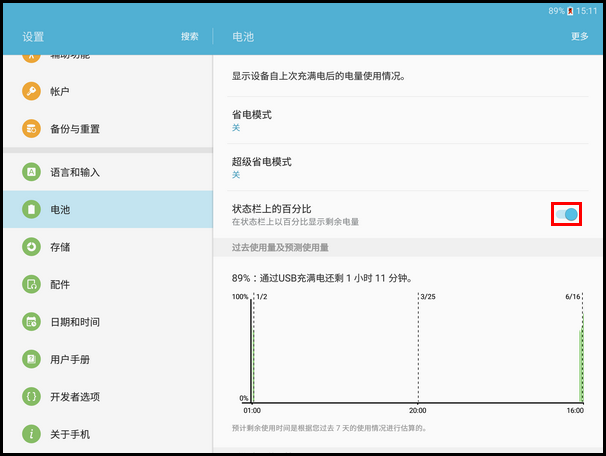Tap the 3/25 marker on battery graph
Screen dimensions: 606x456
(428, 297)
